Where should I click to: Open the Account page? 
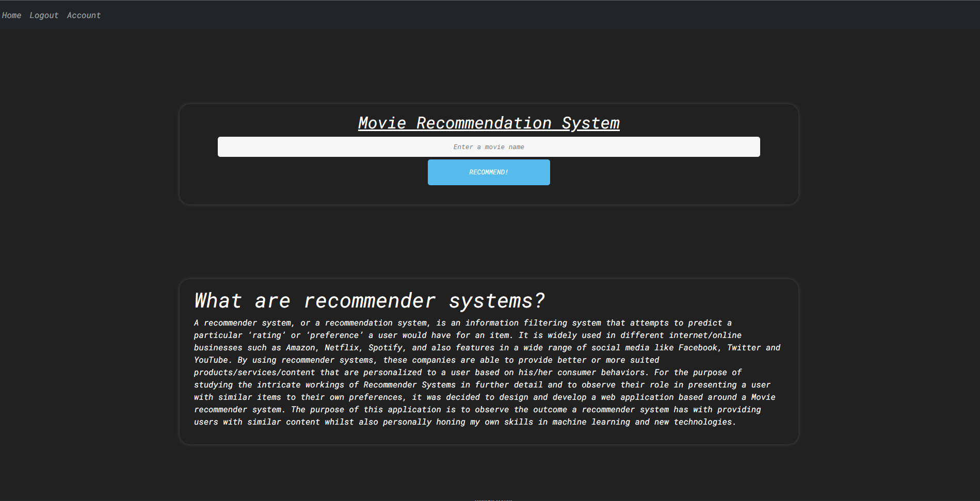tap(84, 15)
